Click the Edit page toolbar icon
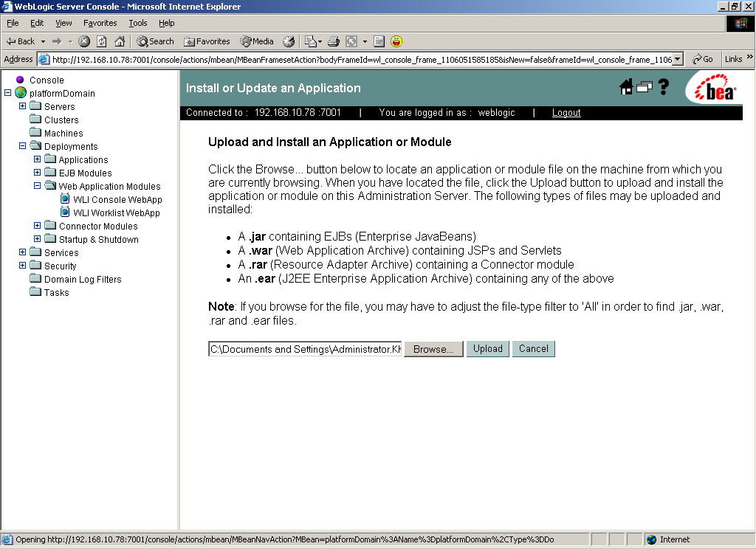The image size is (756, 549). (351, 41)
